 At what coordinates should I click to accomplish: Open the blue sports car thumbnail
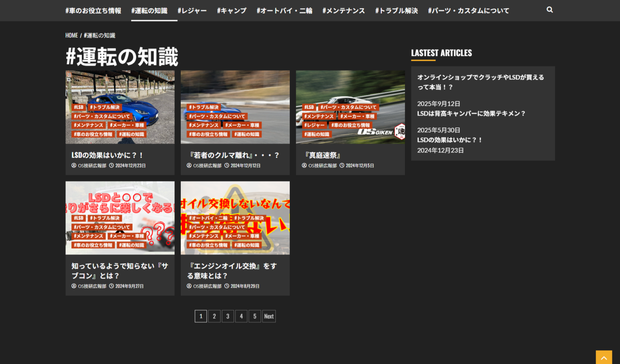120,107
